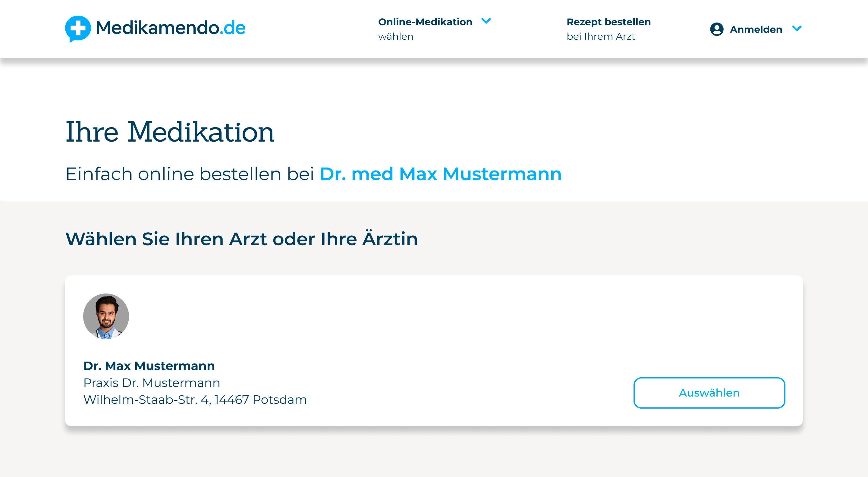
Task: Click the doctor's profile photo thumbnail
Action: pos(106,316)
